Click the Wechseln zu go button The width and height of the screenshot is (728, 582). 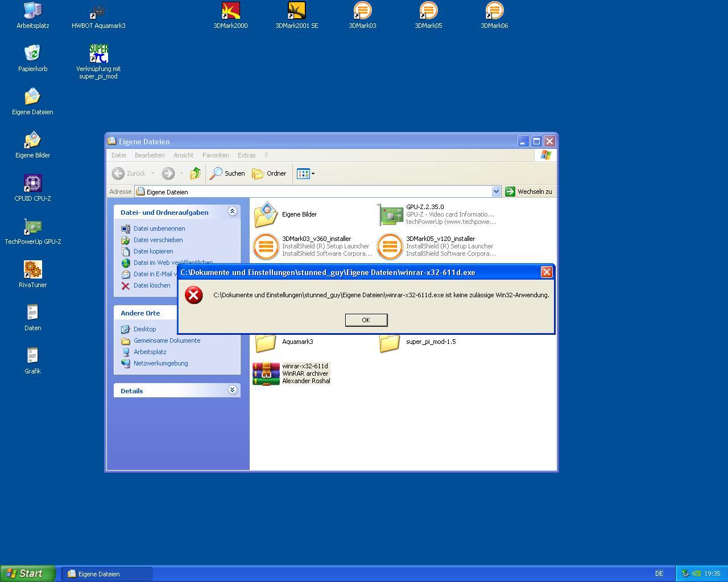tap(528, 192)
